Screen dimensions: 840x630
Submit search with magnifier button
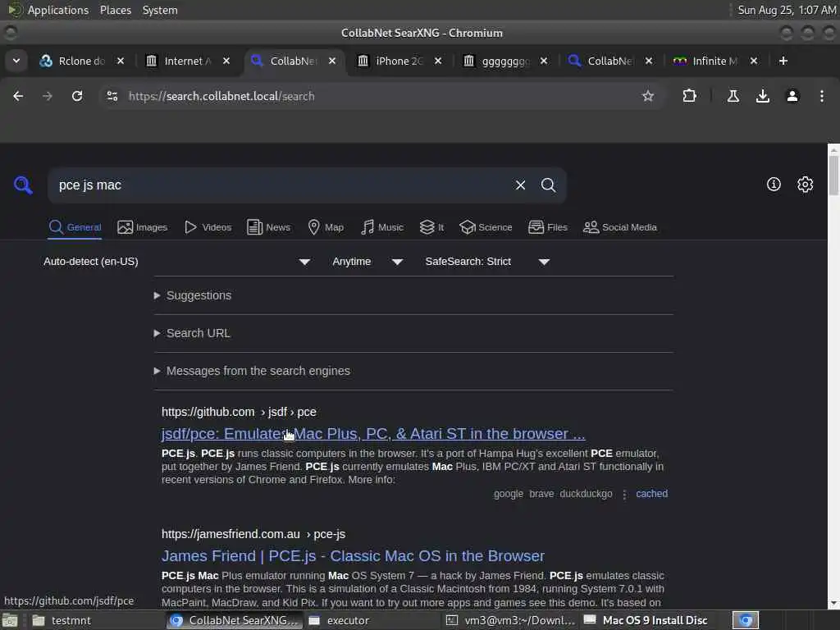click(x=548, y=185)
